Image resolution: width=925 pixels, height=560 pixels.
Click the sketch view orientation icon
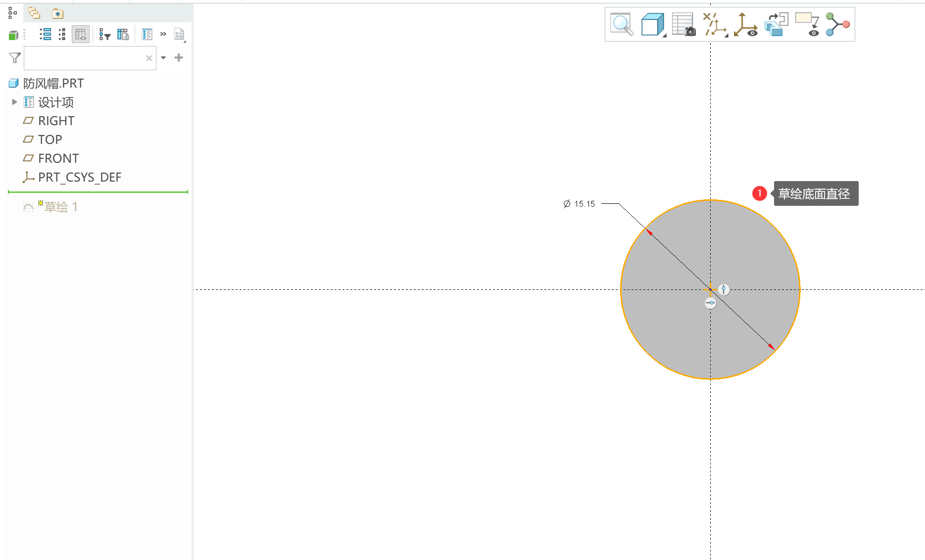(776, 24)
